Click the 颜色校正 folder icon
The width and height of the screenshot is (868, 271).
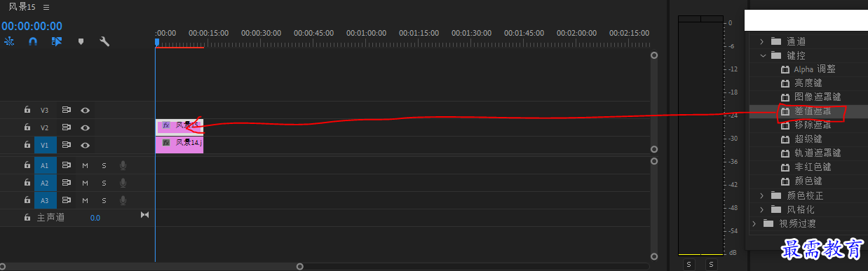click(x=776, y=195)
